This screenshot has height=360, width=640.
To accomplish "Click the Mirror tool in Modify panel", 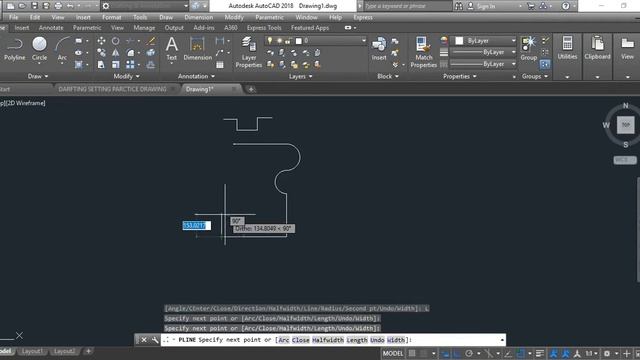I will 116,53.
